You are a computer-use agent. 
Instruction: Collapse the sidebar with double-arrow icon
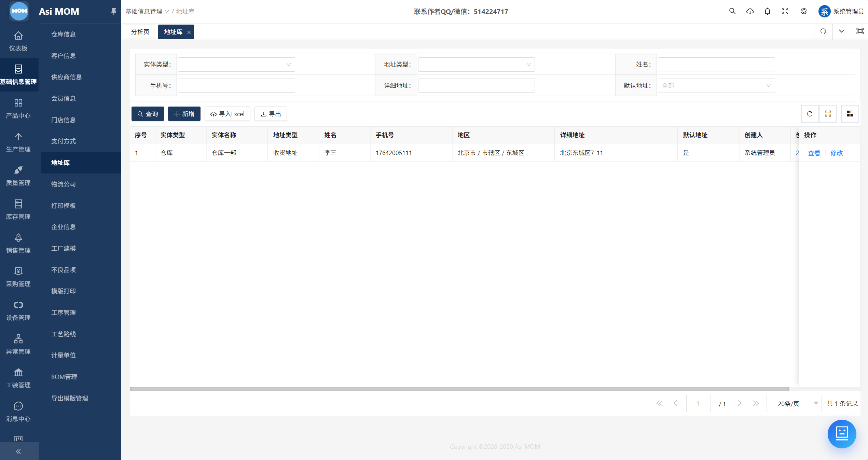click(x=18, y=451)
